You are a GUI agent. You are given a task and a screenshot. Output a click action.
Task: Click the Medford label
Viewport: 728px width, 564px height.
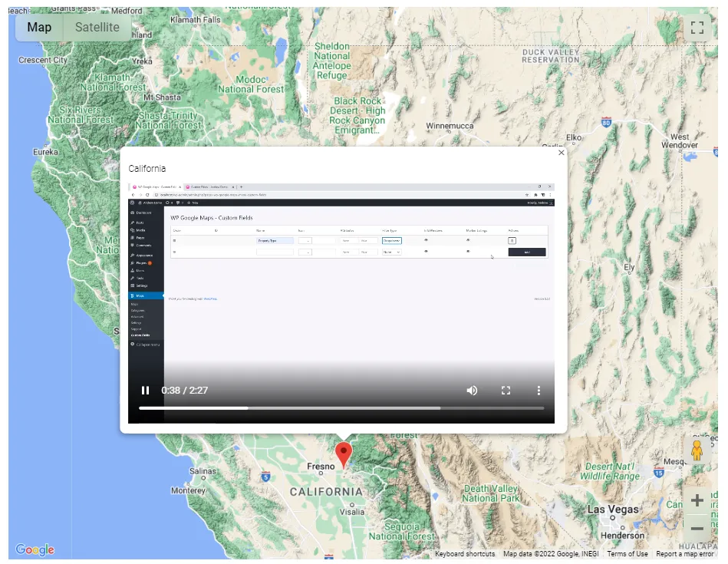coord(127,11)
